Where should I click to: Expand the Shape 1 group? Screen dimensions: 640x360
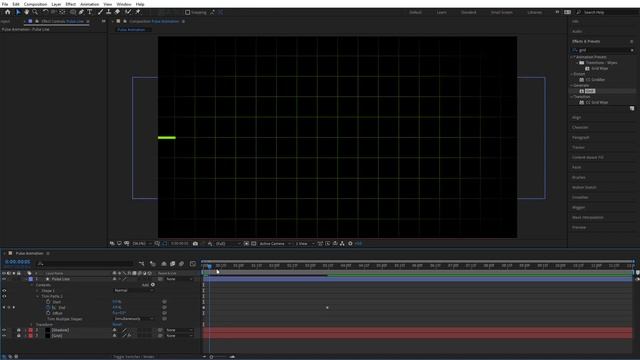coord(38,291)
